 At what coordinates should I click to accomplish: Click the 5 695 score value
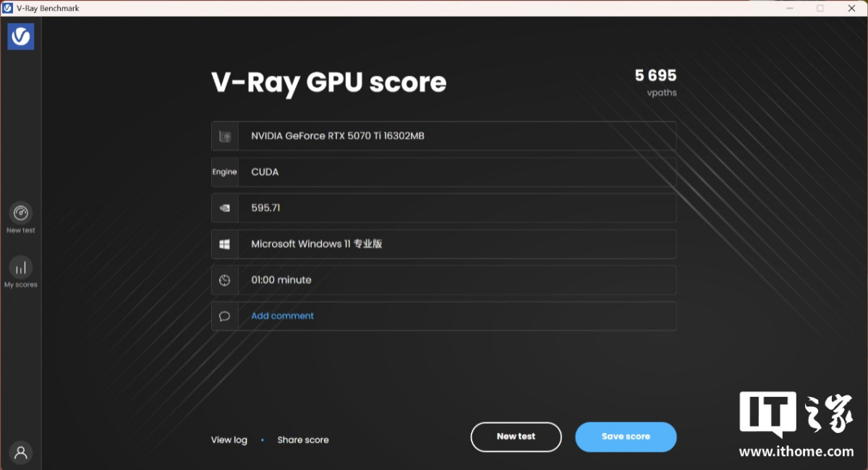(x=656, y=75)
